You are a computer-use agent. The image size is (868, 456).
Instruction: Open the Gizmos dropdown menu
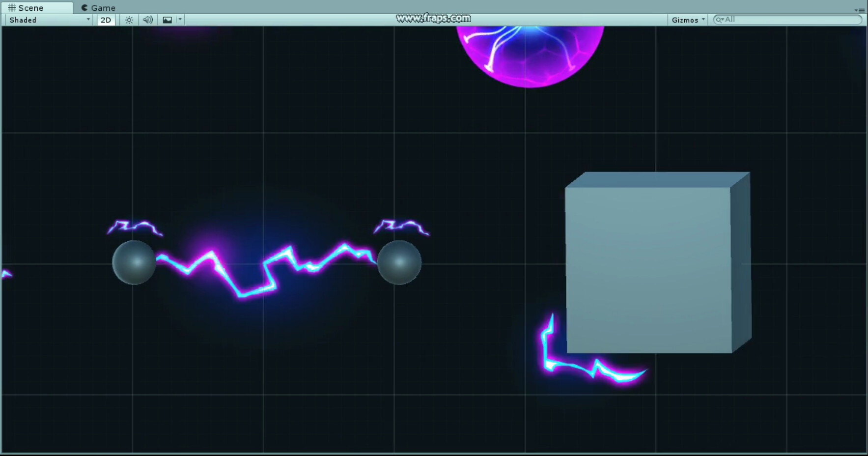click(687, 20)
